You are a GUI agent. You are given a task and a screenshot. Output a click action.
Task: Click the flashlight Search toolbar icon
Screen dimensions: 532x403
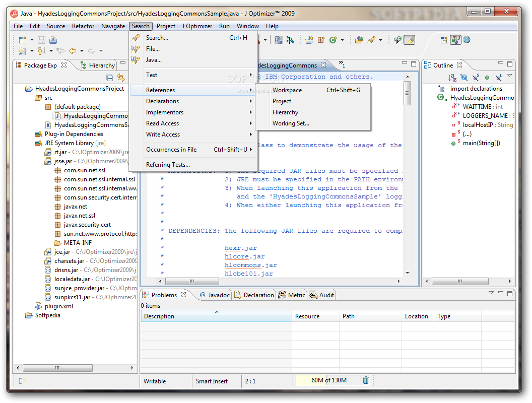point(371,40)
